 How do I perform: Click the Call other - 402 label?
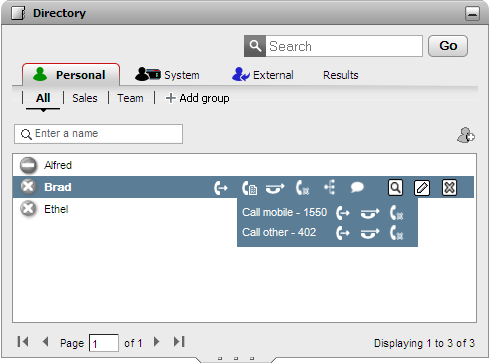click(279, 232)
